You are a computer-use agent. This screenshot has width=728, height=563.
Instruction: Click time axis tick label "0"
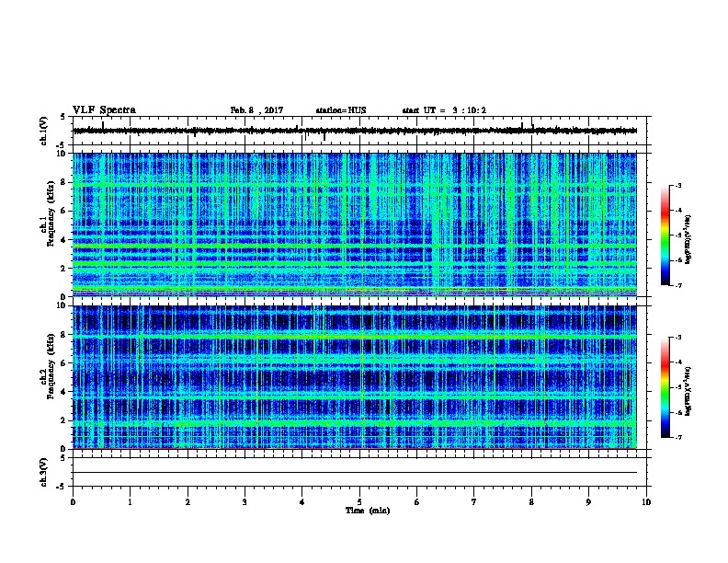tap(73, 502)
